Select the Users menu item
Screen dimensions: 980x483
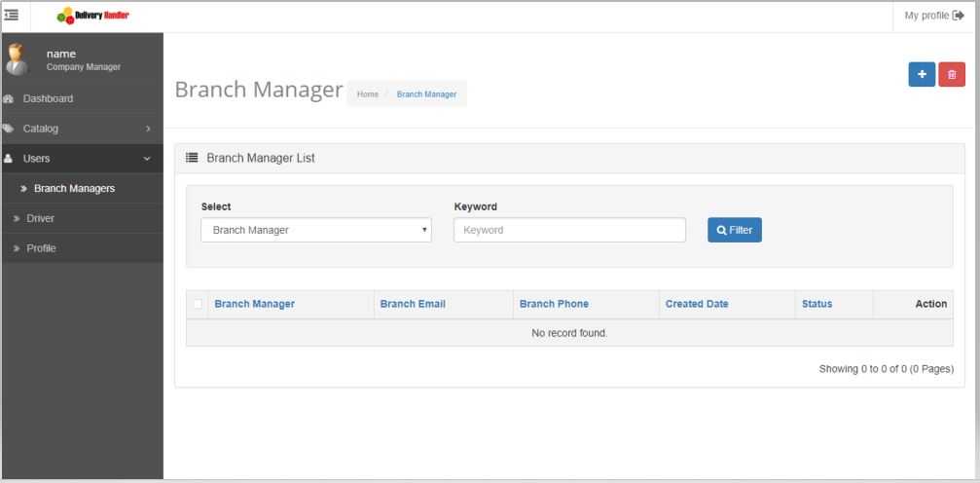click(x=82, y=159)
